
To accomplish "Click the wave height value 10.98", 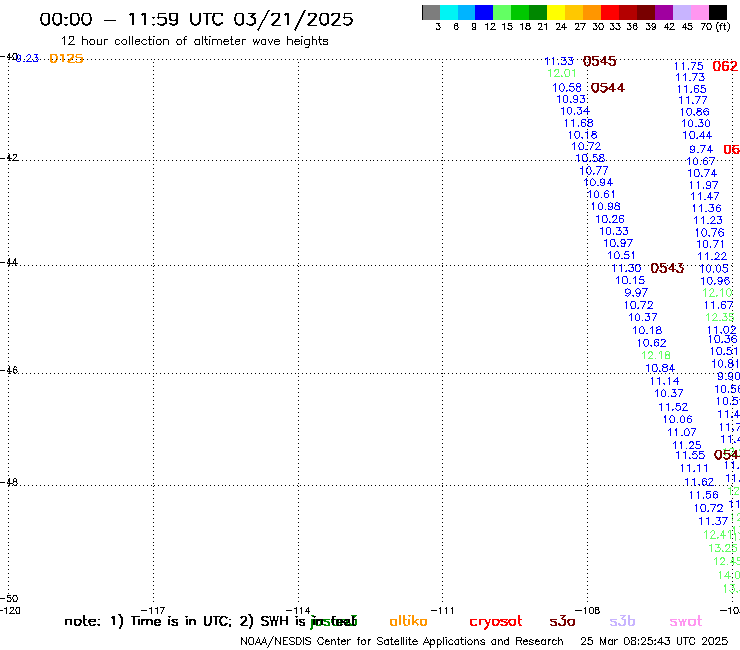I will 605,206.
